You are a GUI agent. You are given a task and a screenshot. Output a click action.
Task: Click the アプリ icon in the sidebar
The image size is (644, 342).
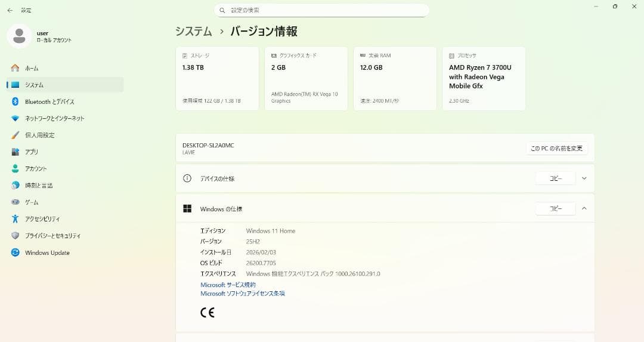(15, 152)
